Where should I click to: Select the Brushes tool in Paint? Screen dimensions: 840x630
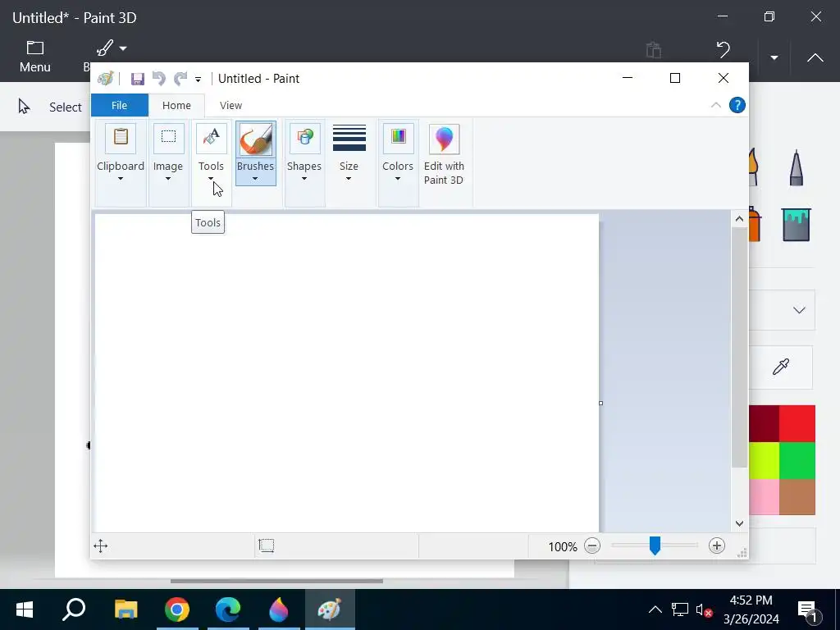[256, 153]
